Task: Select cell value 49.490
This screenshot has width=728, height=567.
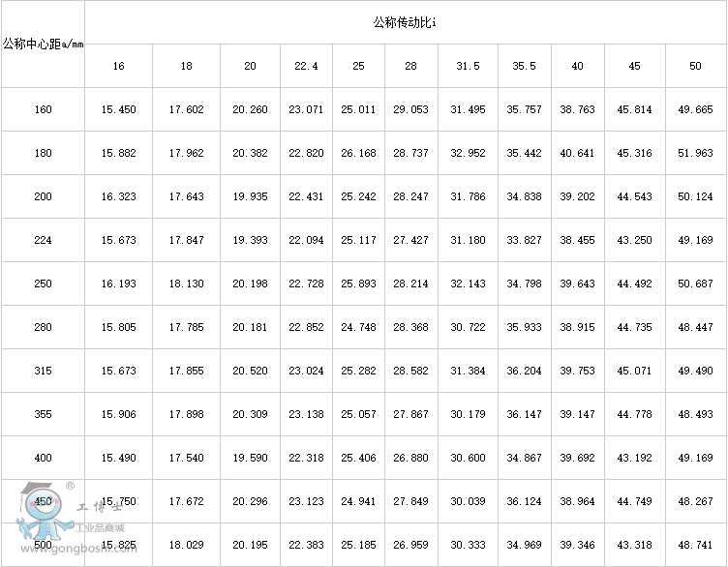Action: pyautogui.click(x=695, y=371)
